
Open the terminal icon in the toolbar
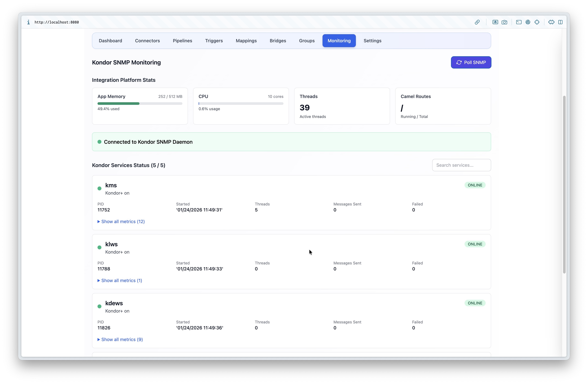[519, 22]
